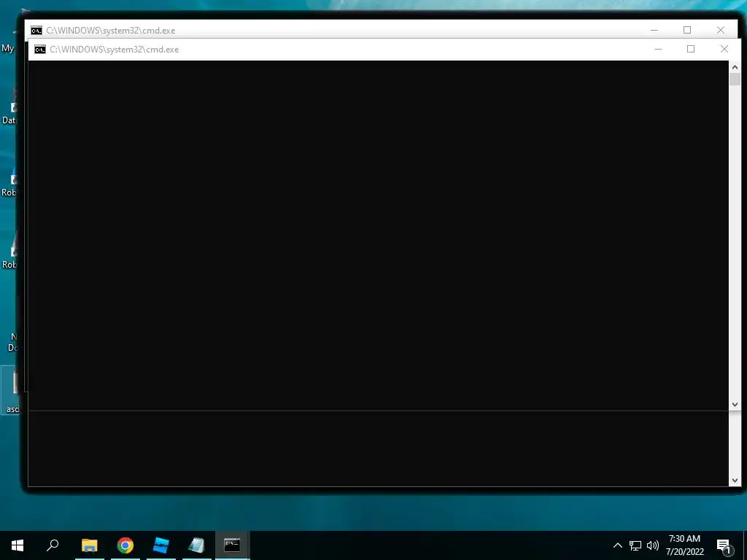Open the blue Roblox Studio taskbar icon
747x560 pixels.
161,545
